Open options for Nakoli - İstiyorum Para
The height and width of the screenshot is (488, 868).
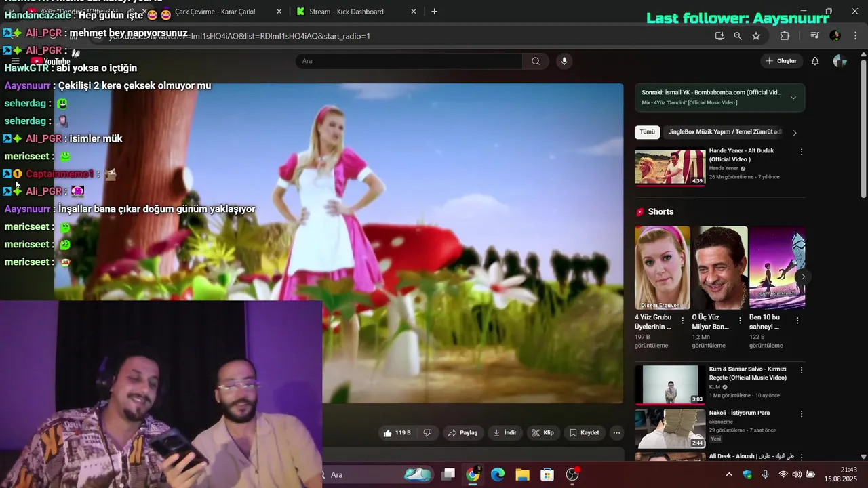pyautogui.click(x=801, y=413)
